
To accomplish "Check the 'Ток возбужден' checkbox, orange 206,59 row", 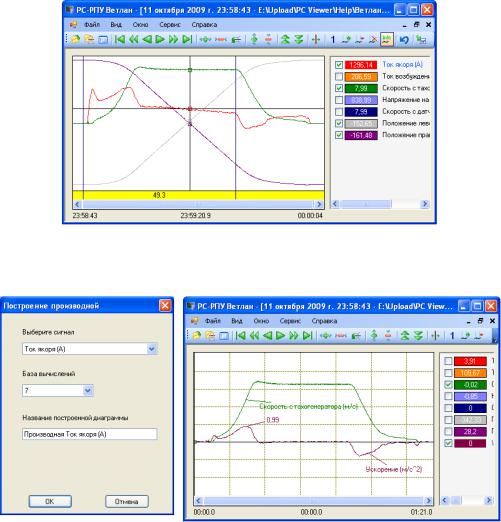I will [x=339, y=77].
